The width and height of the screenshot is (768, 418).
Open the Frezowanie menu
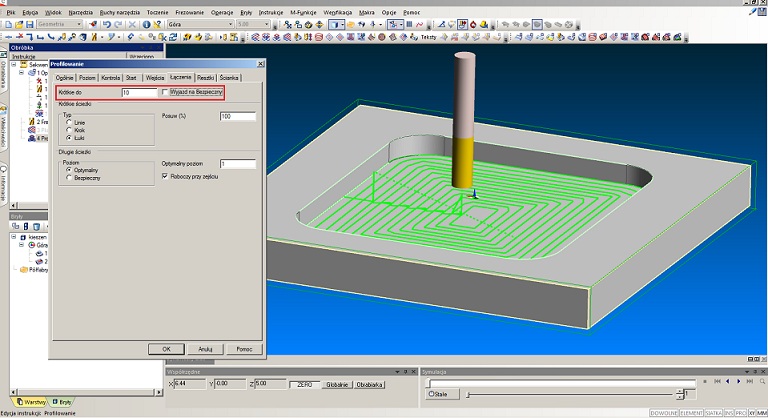(190, 12)
